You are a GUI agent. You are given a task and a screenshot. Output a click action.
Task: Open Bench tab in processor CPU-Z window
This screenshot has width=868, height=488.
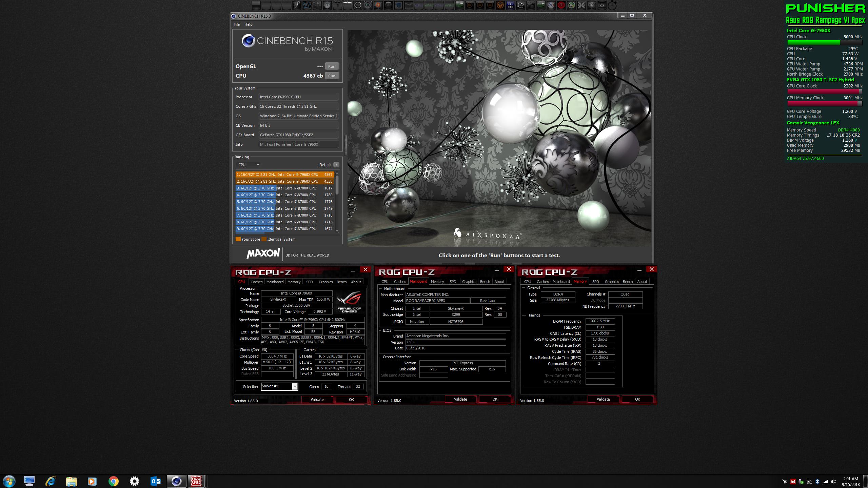[x=341, y=282]
